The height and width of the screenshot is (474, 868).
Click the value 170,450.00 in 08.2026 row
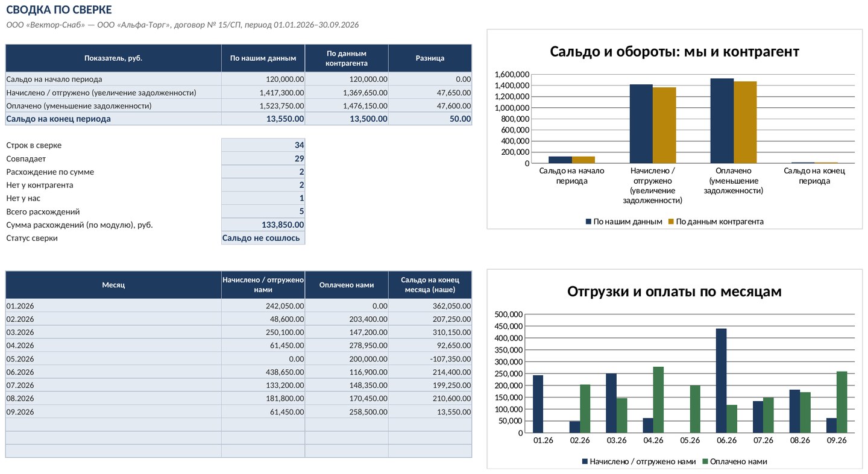click(x=347, y=398)
